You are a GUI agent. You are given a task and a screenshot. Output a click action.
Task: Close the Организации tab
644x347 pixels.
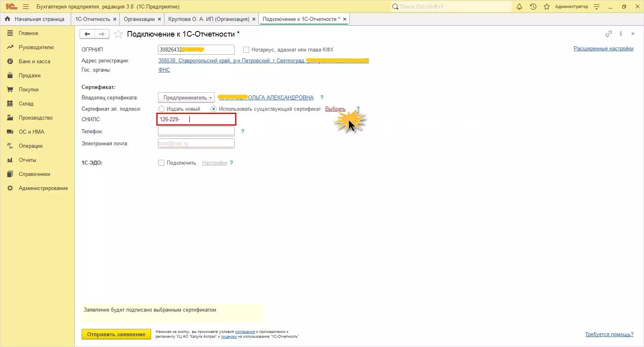(159, 19)
